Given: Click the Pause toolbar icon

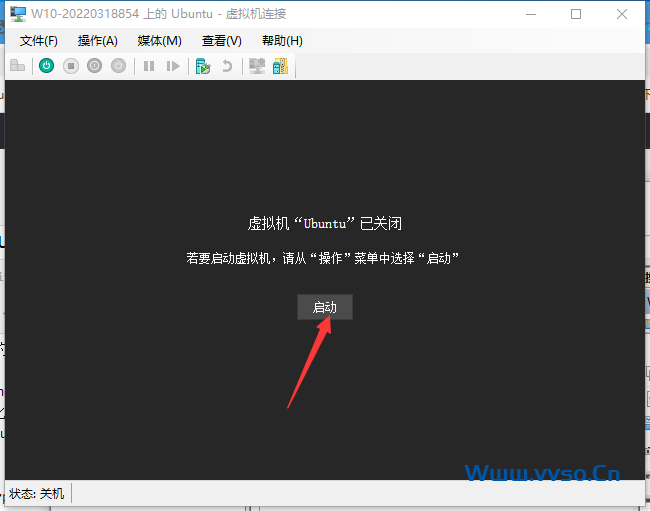Looking at the screenshot, I should pos(149,66).
